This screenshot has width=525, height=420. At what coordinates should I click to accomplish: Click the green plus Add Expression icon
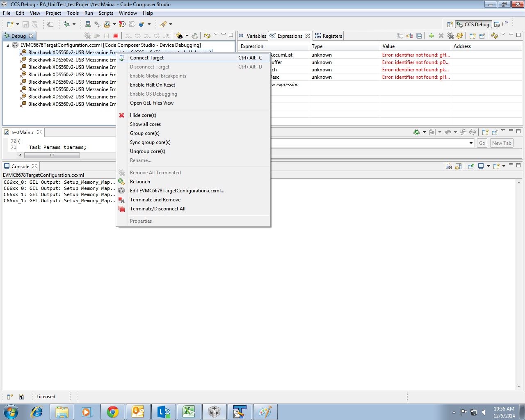click(431, 36)
